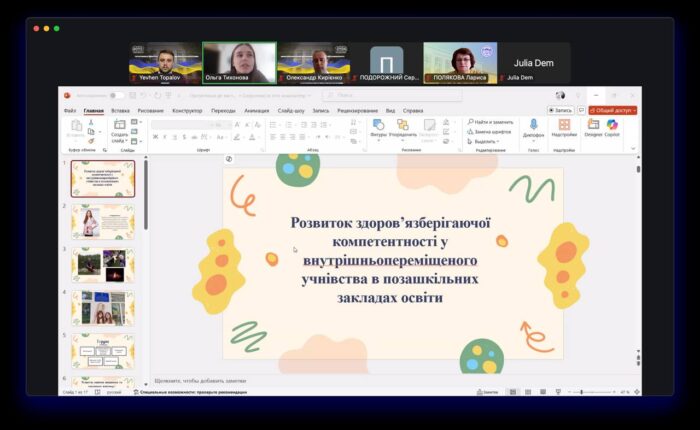This screenshot has height=430, width=700.
Task: Click the Copilot icon in the ribbon
Action: pyautogui.click(x=612, y=126)
